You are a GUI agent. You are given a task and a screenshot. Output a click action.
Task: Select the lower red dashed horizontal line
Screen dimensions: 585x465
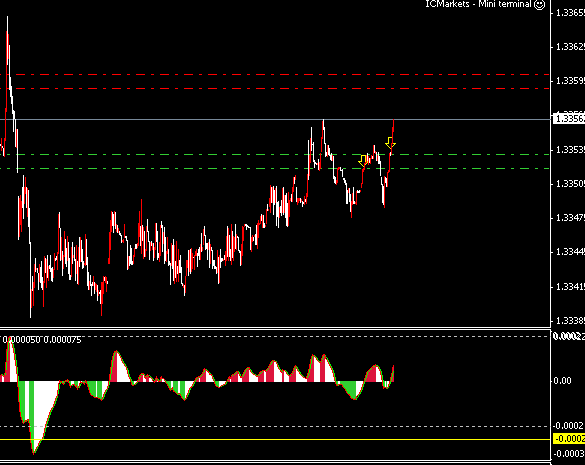[275, 88]
